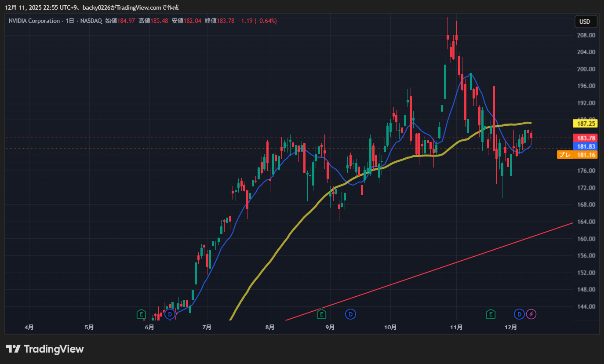Click the December dividend D marker

click(519, 314)
